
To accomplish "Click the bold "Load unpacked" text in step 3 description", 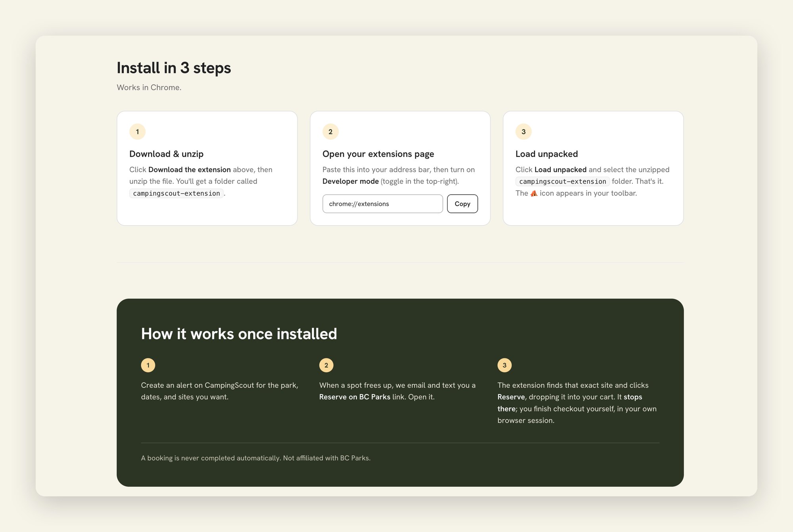I will click(x=560, y=170).
